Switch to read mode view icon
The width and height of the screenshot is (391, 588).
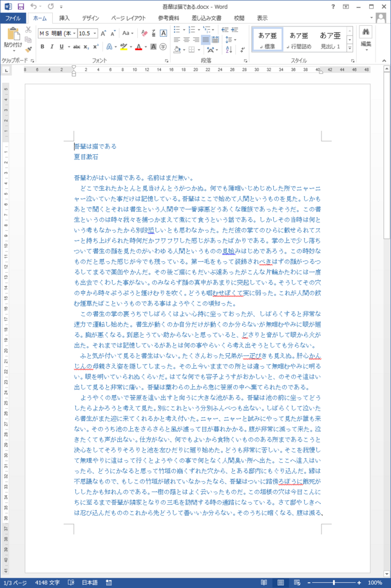[x=264, y=582]
